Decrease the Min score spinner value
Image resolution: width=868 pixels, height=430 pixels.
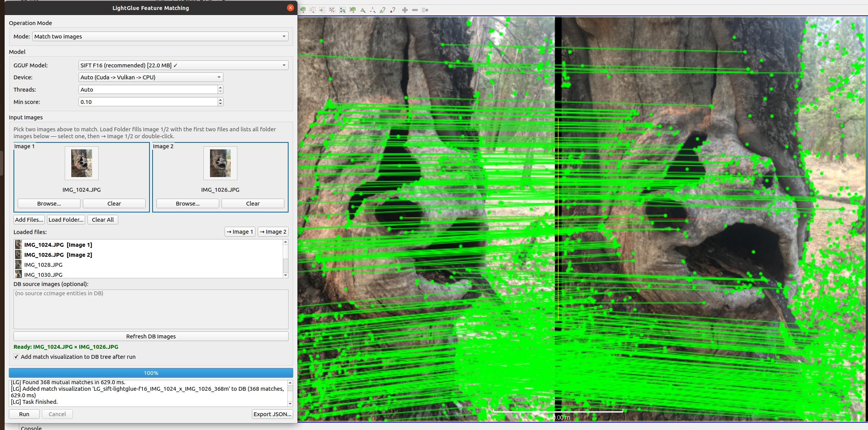[220, 104]
